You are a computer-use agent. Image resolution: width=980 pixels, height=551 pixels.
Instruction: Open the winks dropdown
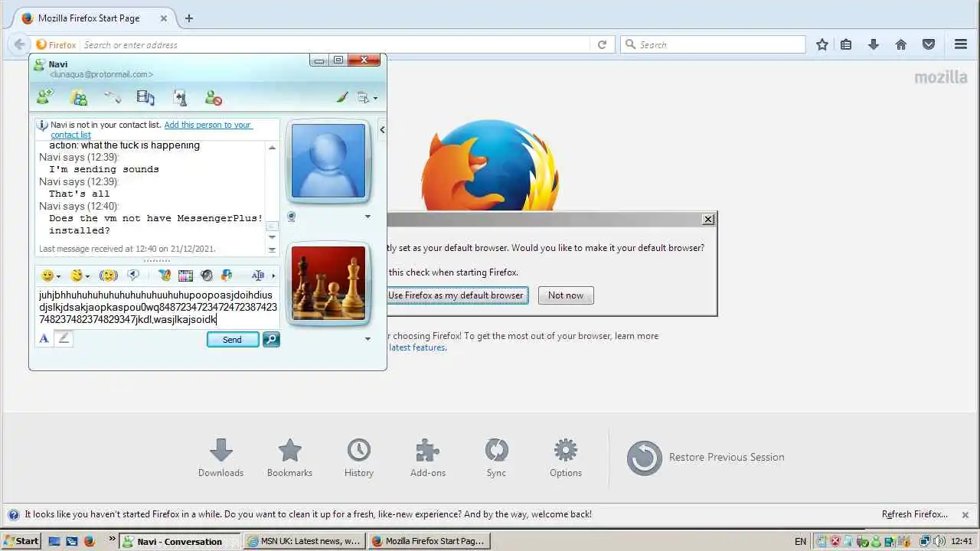pyautogui.click(x=80, y=275)
